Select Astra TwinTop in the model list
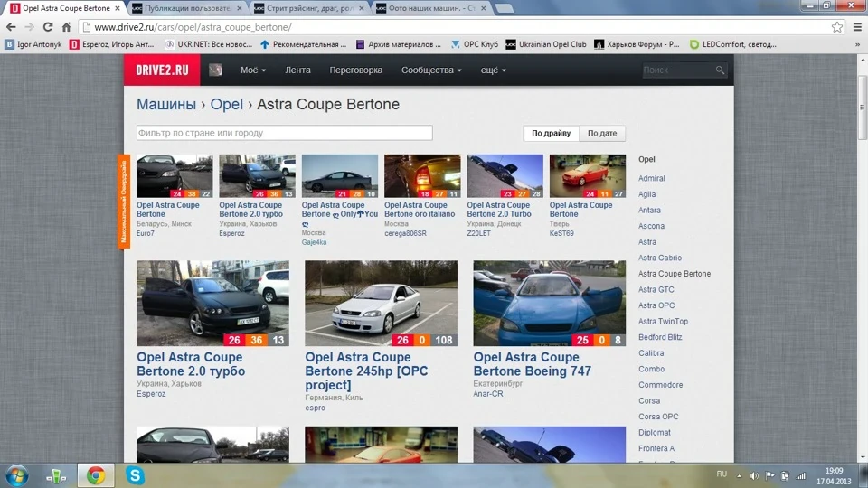 663,322
